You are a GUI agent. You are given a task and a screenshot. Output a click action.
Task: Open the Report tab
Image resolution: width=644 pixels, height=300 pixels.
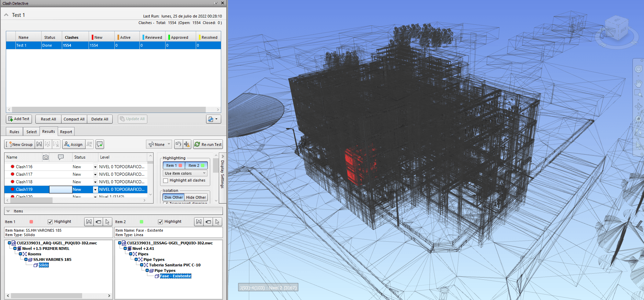pos(66,132)
